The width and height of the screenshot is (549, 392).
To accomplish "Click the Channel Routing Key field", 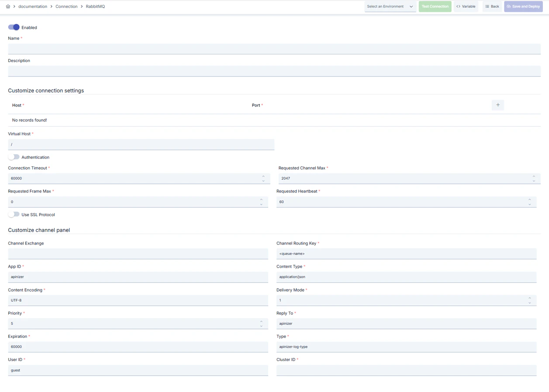I will pyautogui.click(x=406, y=254).
